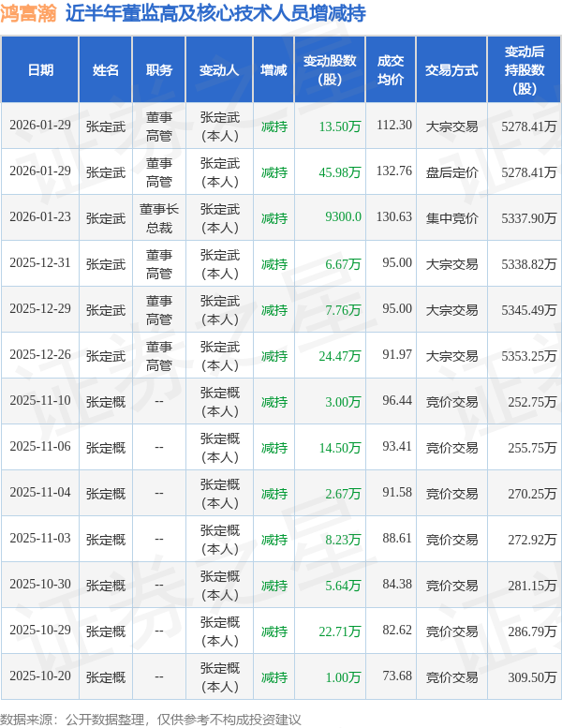The image size is (562, 728).
Task: Click average price 91.58
Action: tap(397, 493)
